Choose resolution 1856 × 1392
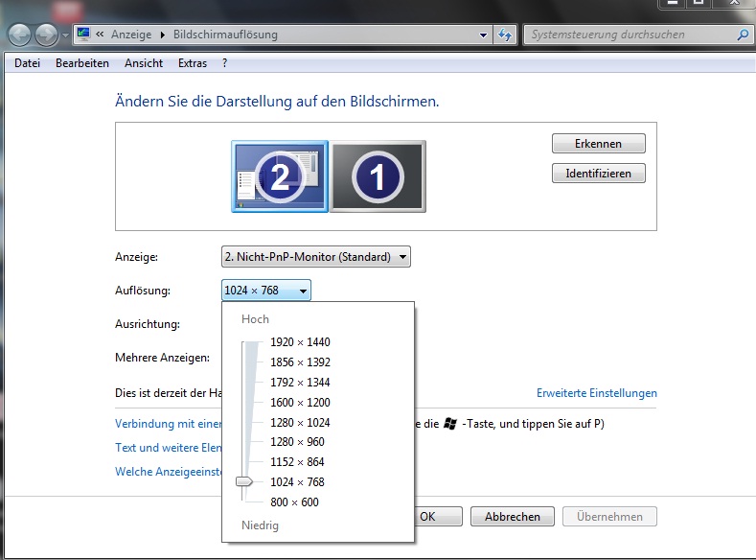 300,362
